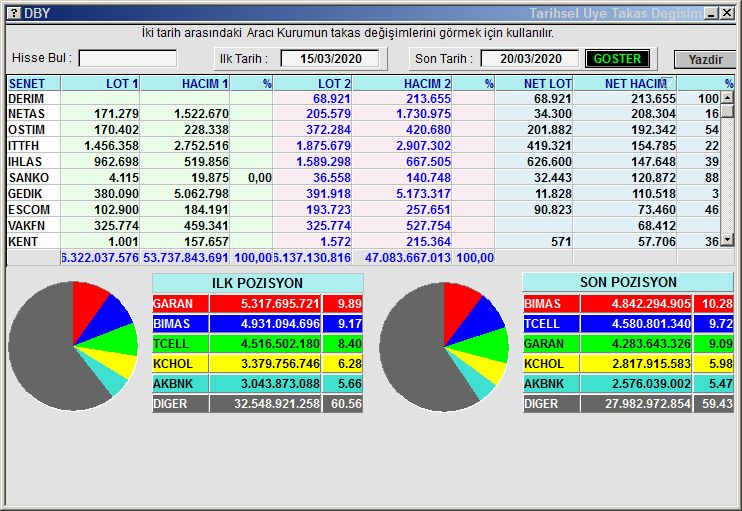Click green GARAN swatch in SON POZISYON

(551, 344)
